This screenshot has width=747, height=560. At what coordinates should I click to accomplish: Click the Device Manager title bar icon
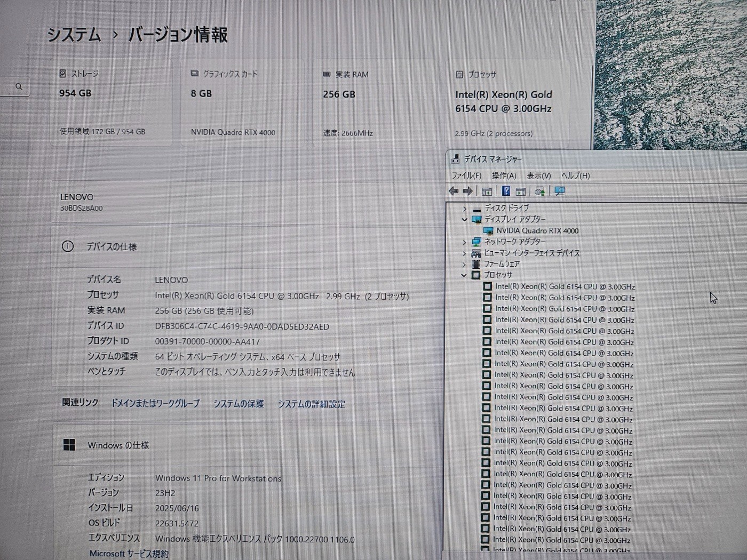455,159
